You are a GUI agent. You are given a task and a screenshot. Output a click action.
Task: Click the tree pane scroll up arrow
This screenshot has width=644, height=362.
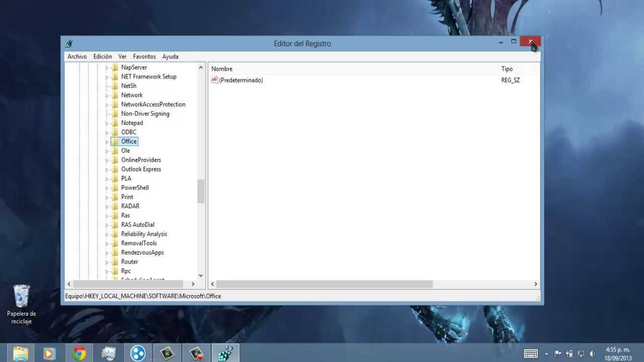[201, 67]
